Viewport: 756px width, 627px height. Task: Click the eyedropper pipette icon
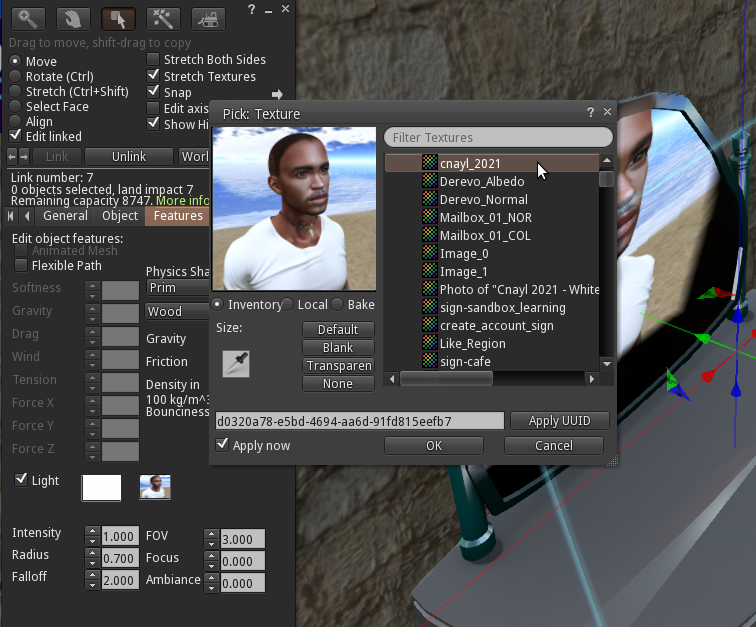click(x=236, y=364)
